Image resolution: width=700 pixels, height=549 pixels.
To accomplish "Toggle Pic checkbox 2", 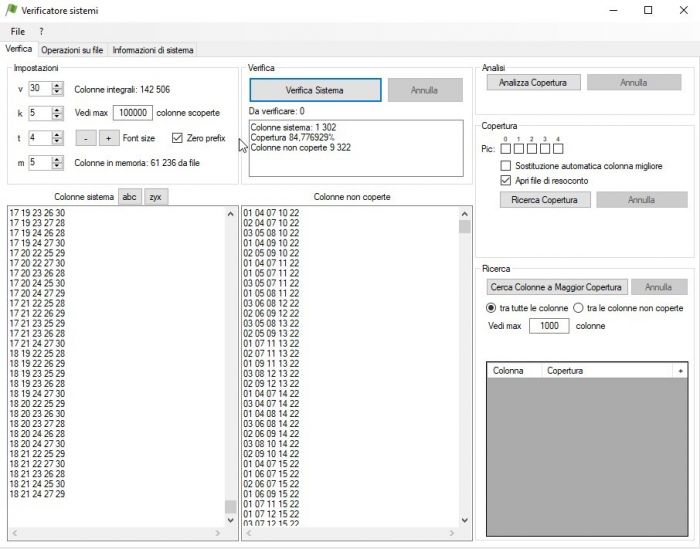I will pyautogui.click(x=532, y=149).
